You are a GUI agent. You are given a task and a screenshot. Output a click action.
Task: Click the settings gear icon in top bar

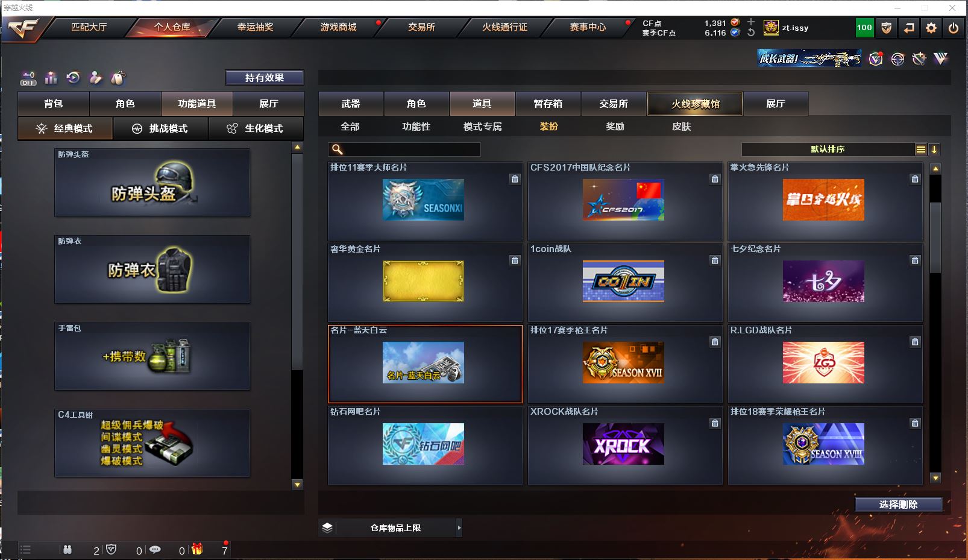[x=931, y=28]
